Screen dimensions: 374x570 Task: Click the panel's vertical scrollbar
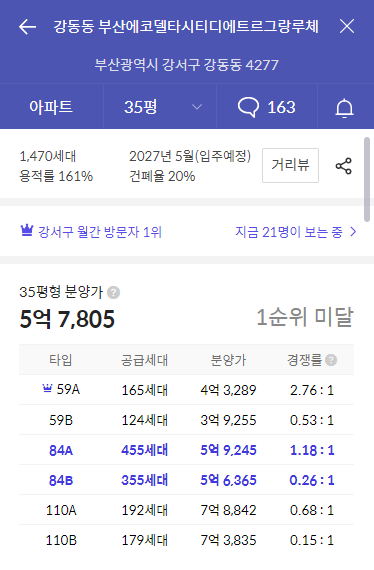(367, 179)
